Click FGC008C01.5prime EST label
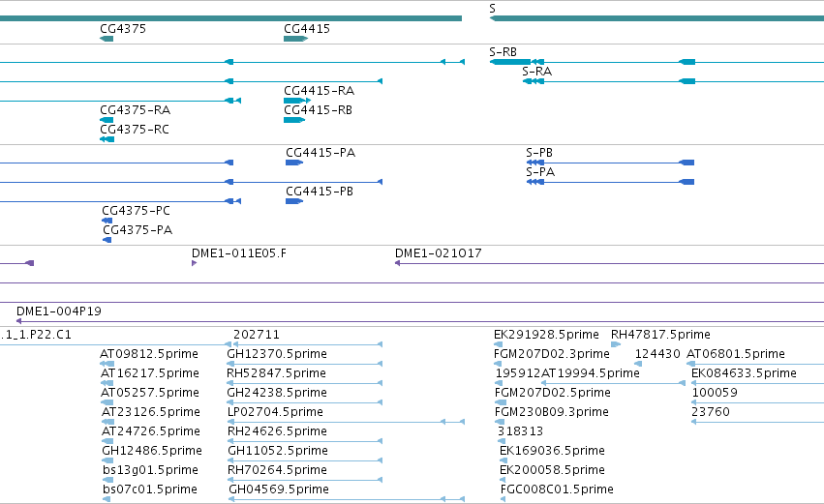 (557, 490)
